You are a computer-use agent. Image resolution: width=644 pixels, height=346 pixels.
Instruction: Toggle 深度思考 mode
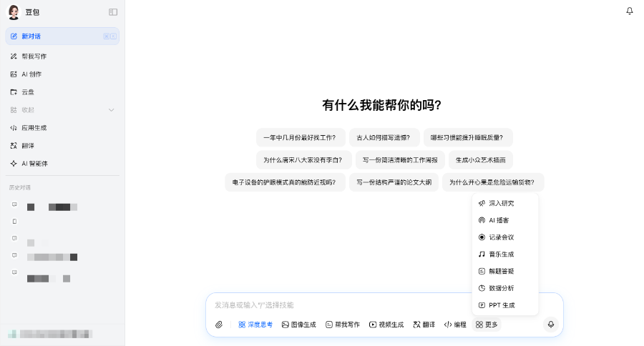tap(255, 325)
